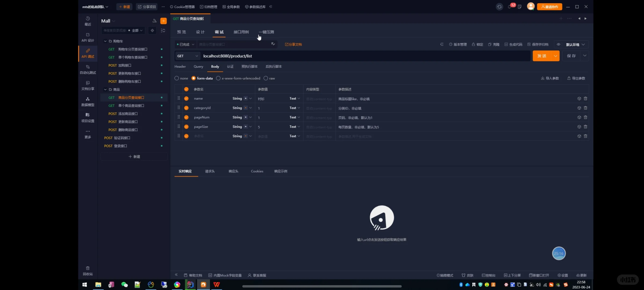Switch to the Query tab
The height and width of the screenshot is (290, 644).
click(x=198, y=67)
